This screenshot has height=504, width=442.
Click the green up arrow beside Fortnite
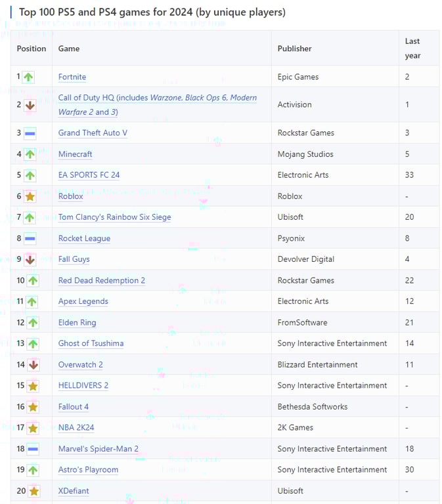[x=28, y=77]
